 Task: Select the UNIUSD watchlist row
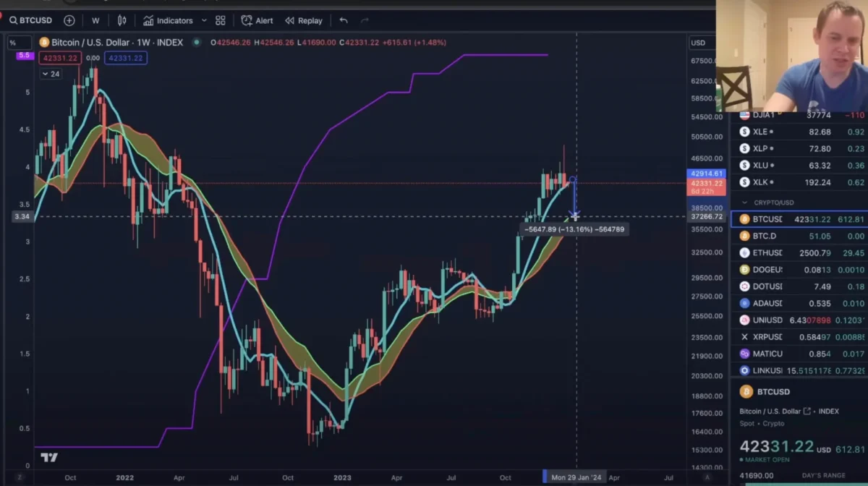point(799,320)
